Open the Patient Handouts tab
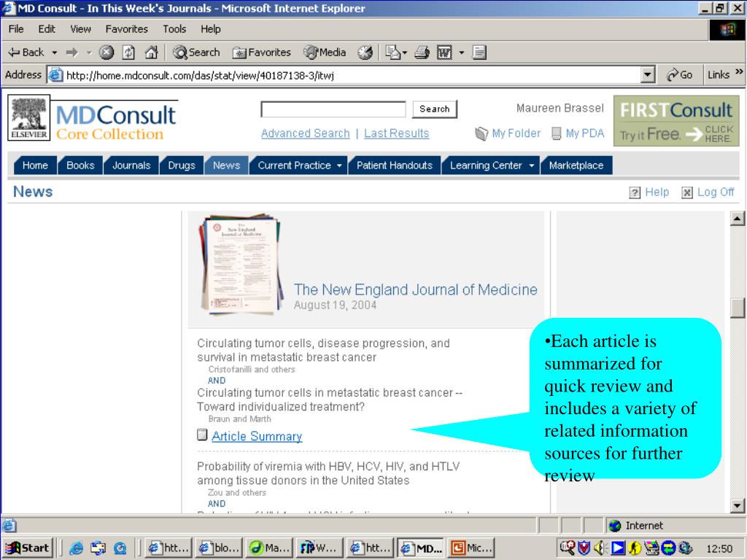The image size is (747, 560). (x=395, y=166)
